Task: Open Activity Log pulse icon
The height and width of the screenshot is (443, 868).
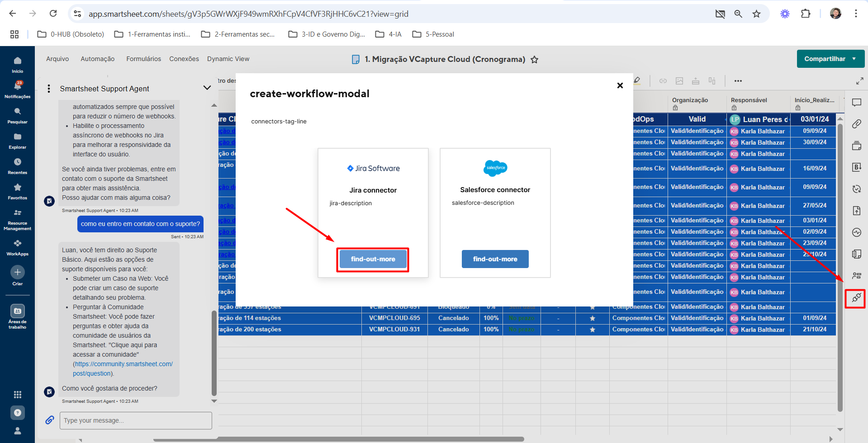Action: [x=857, y=232]
